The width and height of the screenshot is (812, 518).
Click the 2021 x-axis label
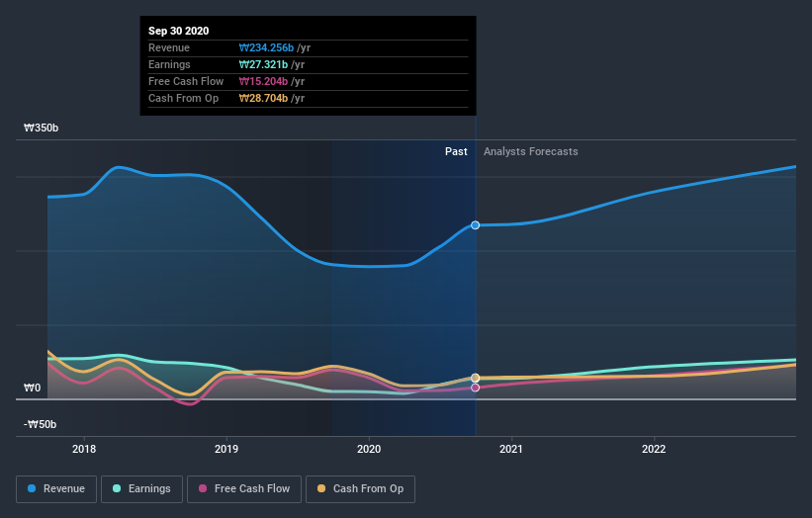[x=511, y=449]
